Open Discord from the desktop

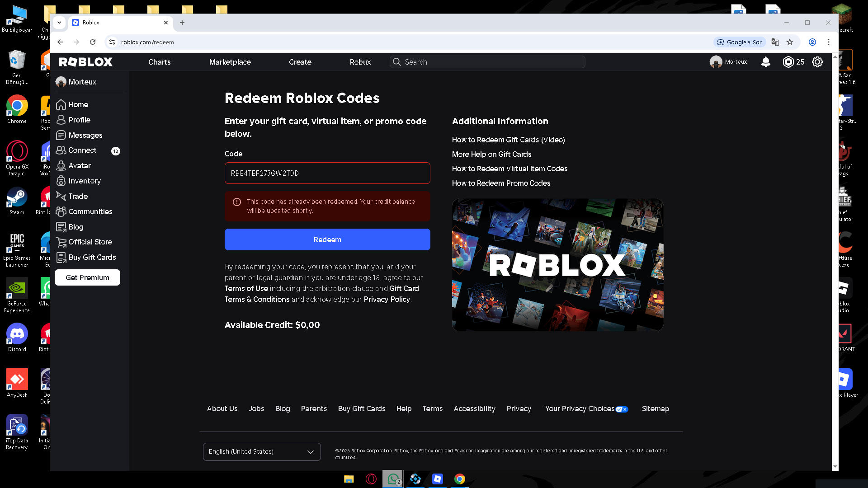pyautogui.click(x=17, y=338)
